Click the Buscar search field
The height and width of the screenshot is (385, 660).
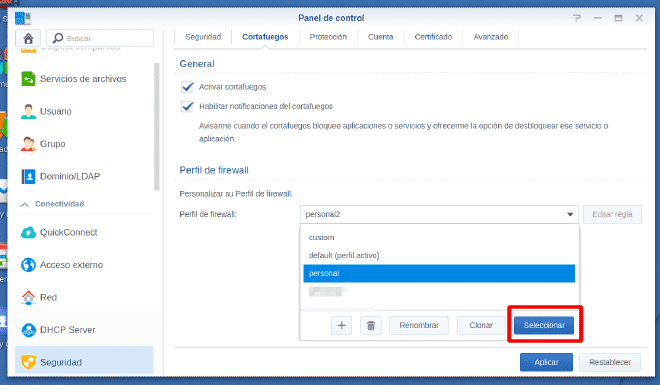point(100,38)
